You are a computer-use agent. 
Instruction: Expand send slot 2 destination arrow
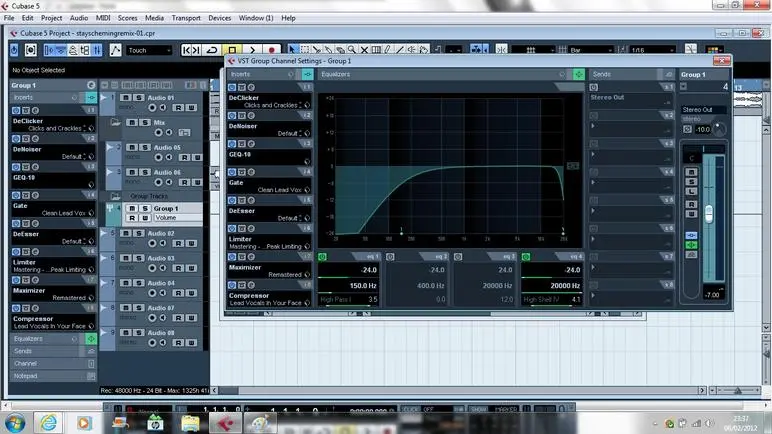pyautogui.click(x=593, y=126)
